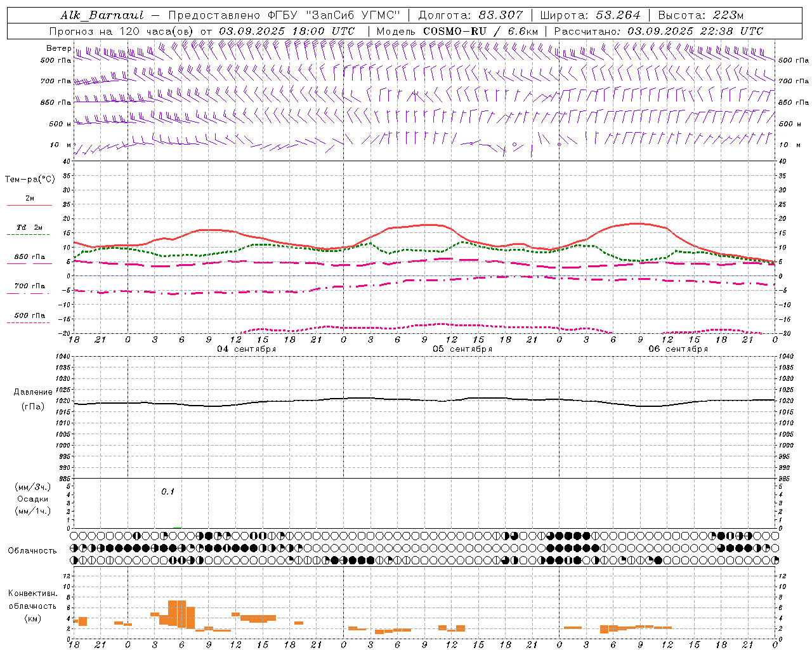Click the (мм/3ч.) precipitation unit label
812x650 pixels.
click(x=33, y=487)
